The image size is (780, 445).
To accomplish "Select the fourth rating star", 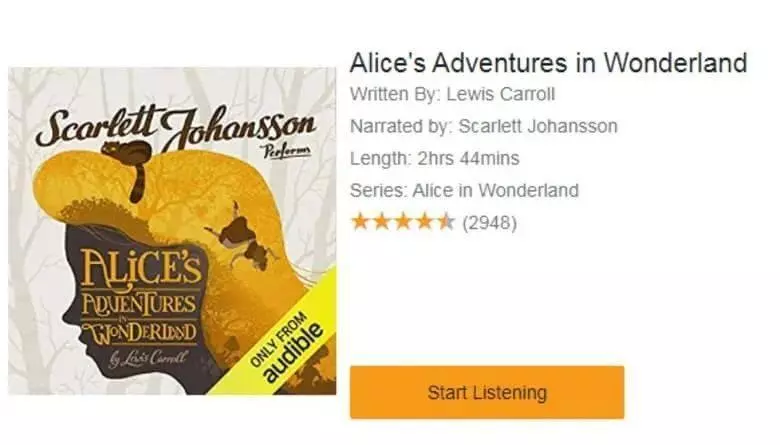I will pos(425,222).
